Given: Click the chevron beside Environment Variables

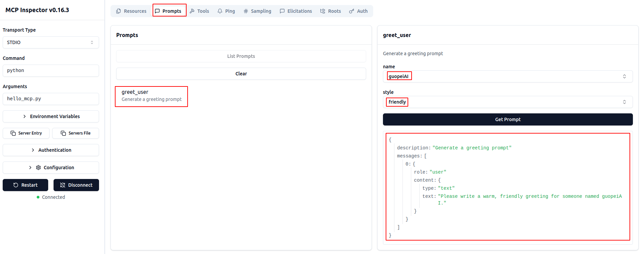Looking at the screenshot, I should pos(25,116).
